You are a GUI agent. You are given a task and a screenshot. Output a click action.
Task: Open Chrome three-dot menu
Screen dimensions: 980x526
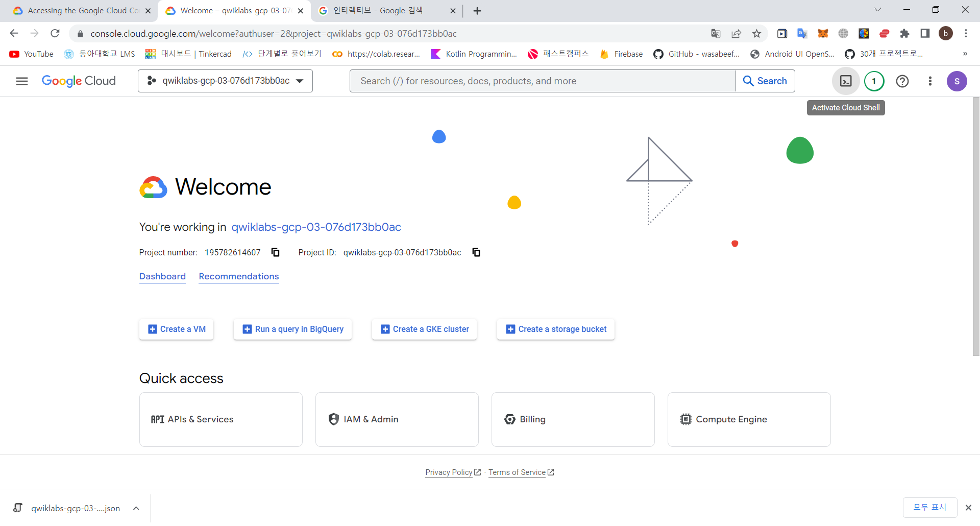966,34
